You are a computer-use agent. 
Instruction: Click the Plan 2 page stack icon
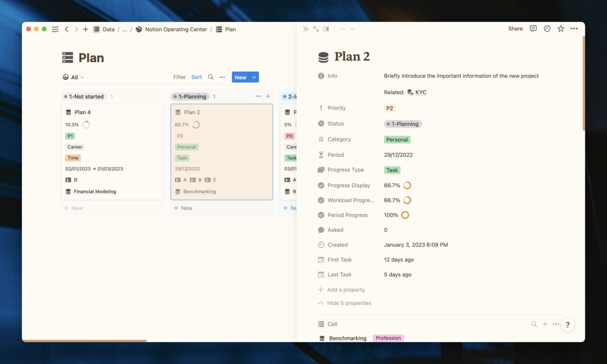(323, 57)
